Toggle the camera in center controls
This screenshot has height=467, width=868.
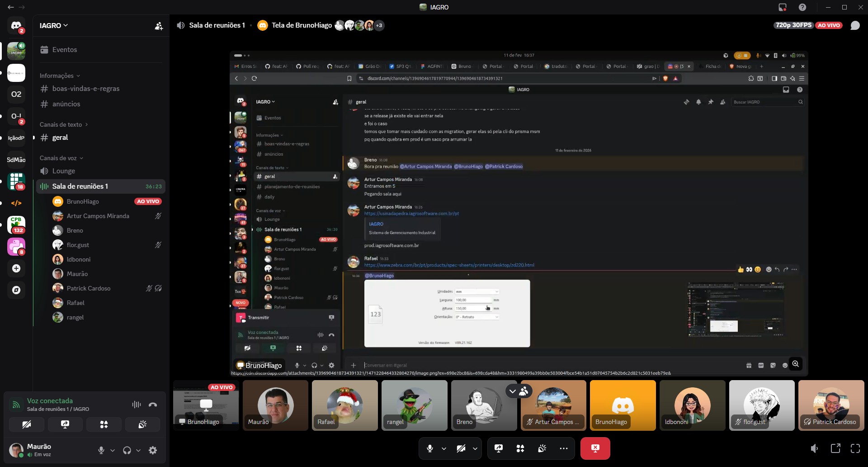click(461, 448)
